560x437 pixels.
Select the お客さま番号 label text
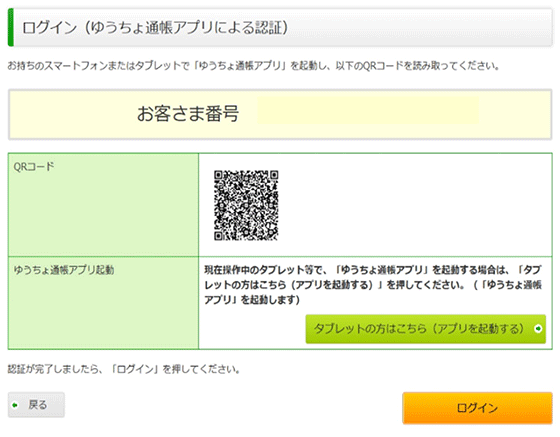click(x=188, y=114)
